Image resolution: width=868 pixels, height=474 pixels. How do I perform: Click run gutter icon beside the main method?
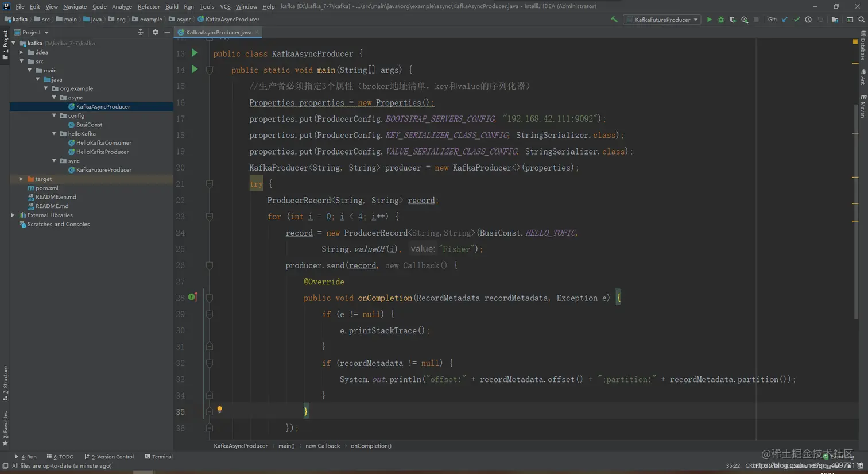pos(195,69)
